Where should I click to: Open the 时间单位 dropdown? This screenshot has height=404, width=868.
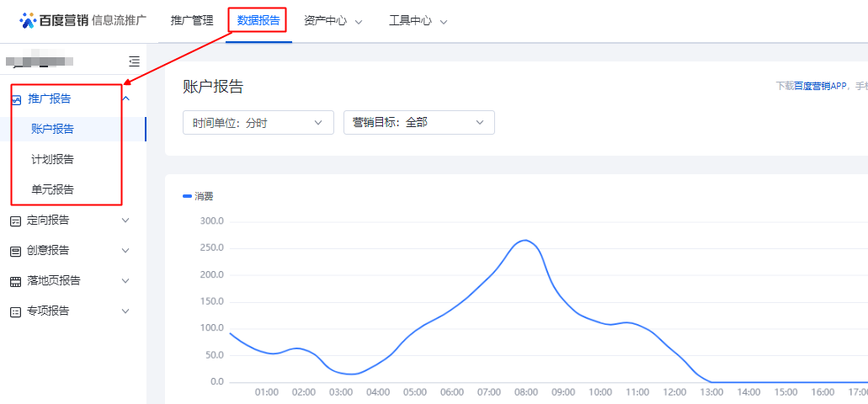[258, 123]
